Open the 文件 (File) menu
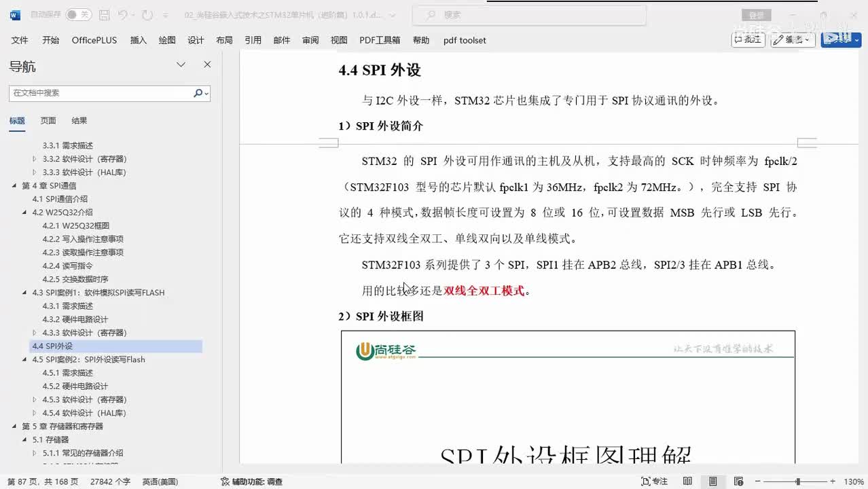 coord(20,40)
